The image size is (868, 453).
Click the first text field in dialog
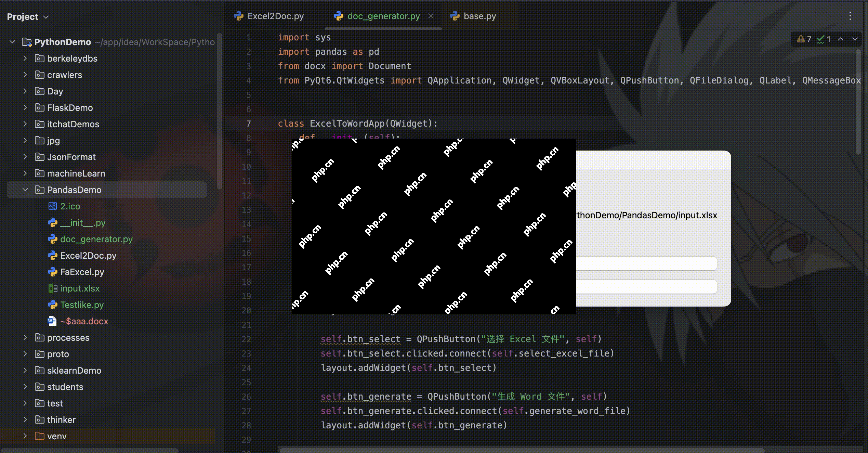(646, 263)
